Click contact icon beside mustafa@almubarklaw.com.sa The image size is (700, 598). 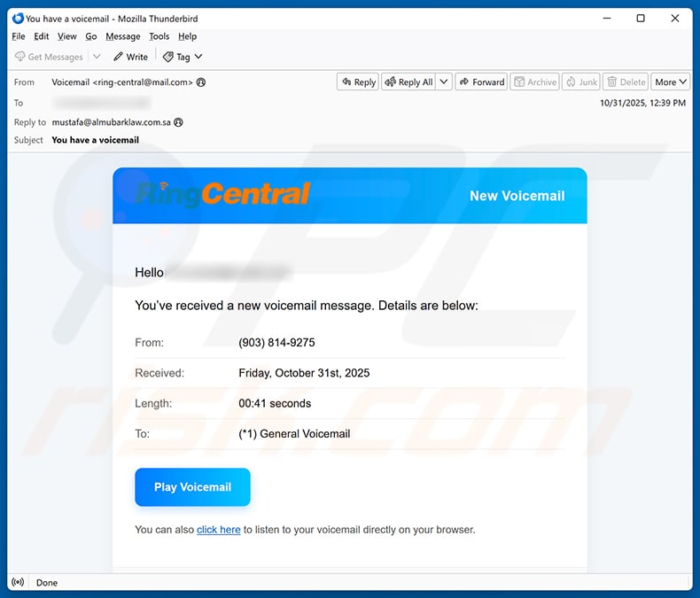[x=179, y=122]
